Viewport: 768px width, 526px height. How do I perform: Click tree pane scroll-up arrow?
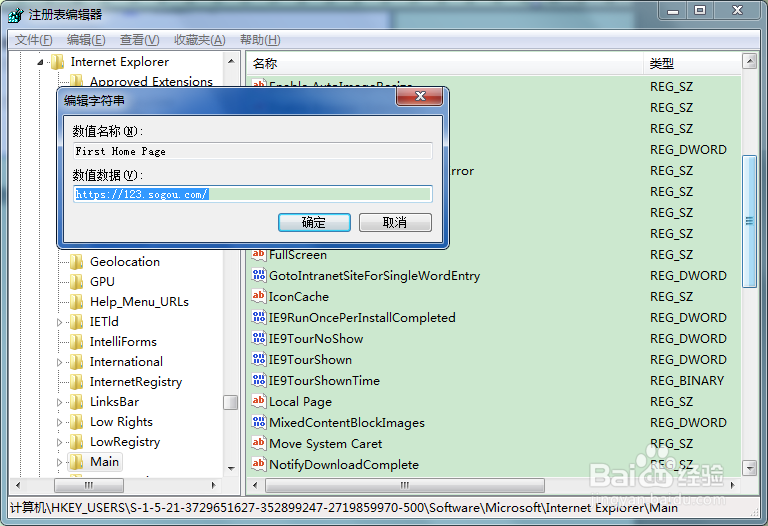(x=231, y=62)
